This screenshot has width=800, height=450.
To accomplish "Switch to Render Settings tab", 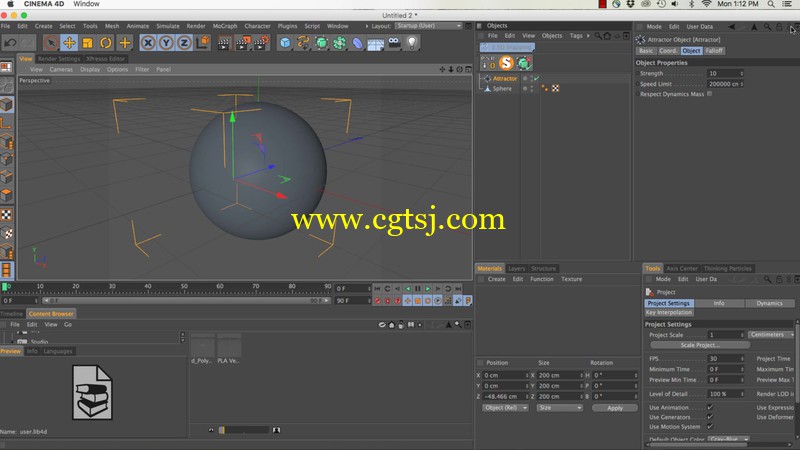I will 59,59.
